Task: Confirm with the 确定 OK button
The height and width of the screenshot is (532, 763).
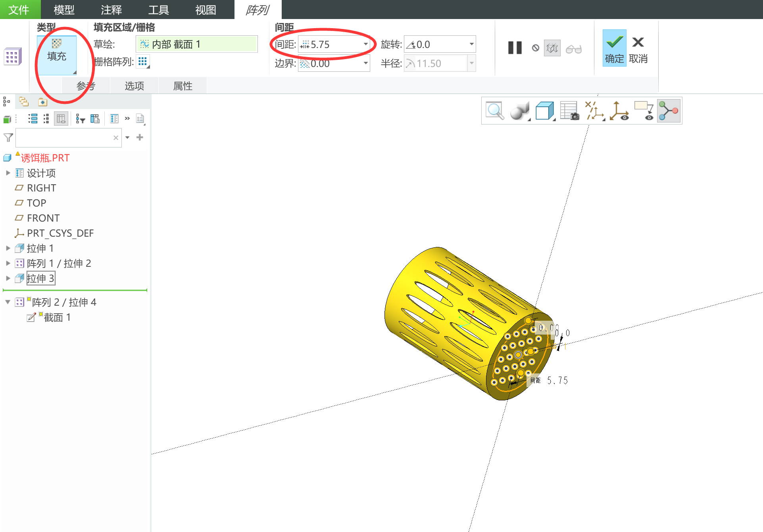Action: pyautogui.click(x=614, y=48)
